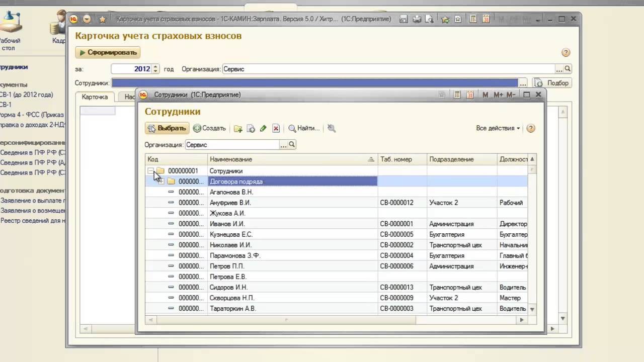
Task: Click the copy item icon in the Сотрудники toolbar
Action: pos(251,129)
